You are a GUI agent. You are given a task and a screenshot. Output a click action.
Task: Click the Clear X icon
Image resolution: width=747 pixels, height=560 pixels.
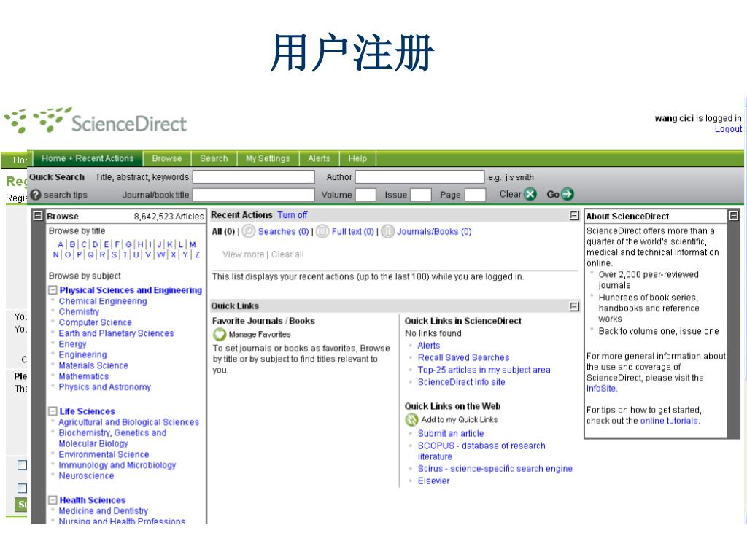(530, 194)
